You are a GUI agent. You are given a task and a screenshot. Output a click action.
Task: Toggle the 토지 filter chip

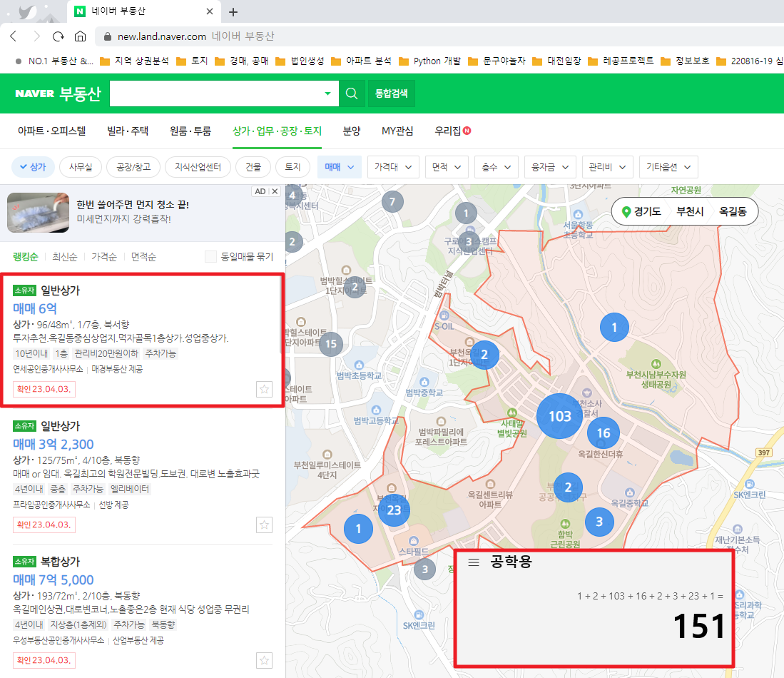292,167
